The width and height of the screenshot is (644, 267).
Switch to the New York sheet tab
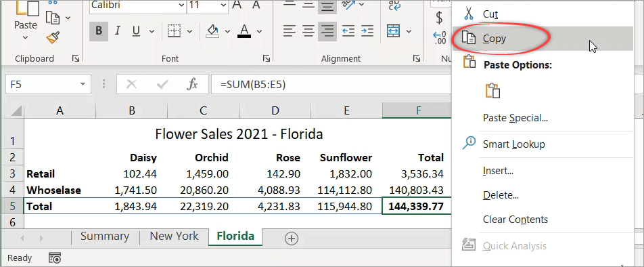pos(174,236)
